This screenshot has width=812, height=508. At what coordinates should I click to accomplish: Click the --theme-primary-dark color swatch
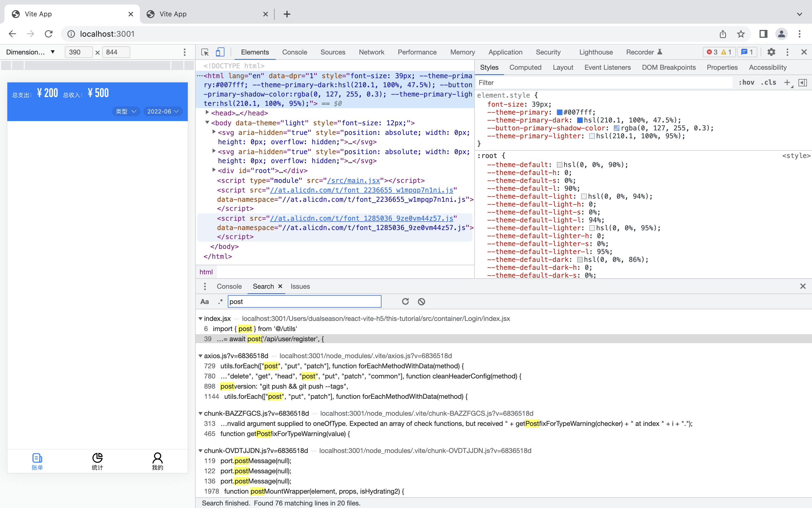pos(580,120)
